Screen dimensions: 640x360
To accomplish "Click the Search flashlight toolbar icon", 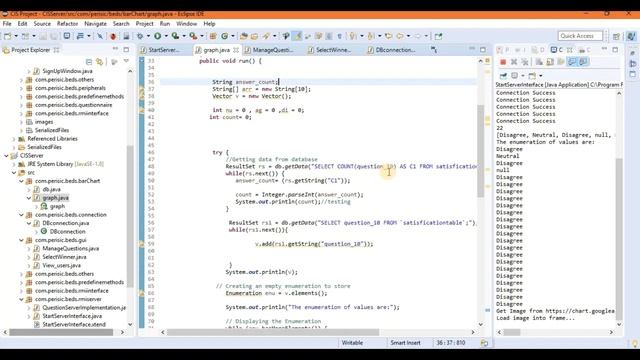I will 266,36.
